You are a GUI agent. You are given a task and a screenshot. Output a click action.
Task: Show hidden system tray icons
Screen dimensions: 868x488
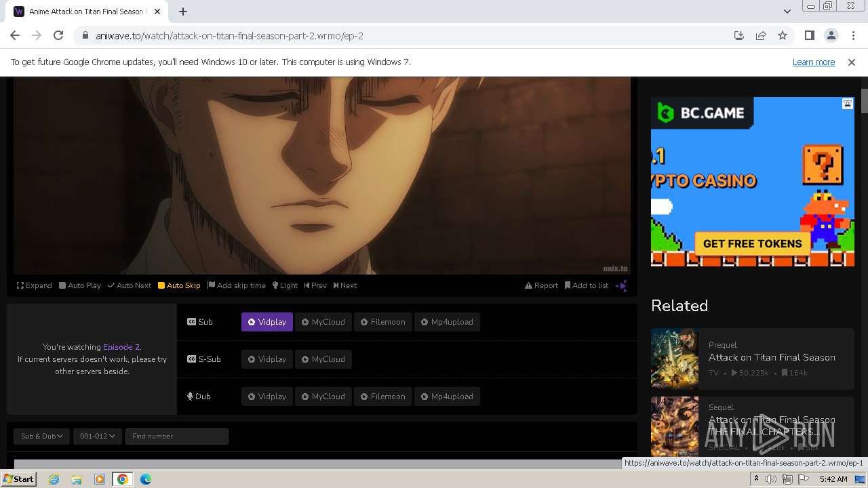point(756,479)
